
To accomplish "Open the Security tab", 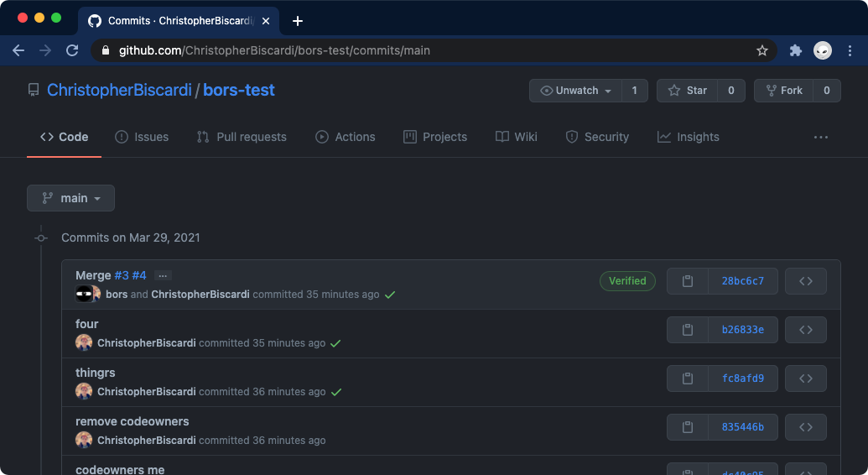I will (x=597, y=137).
